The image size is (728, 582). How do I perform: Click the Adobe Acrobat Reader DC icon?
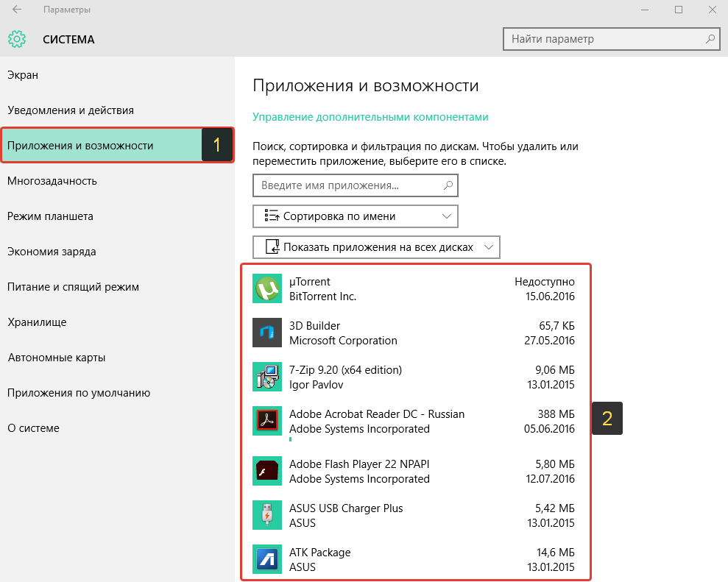click(267, 421)
